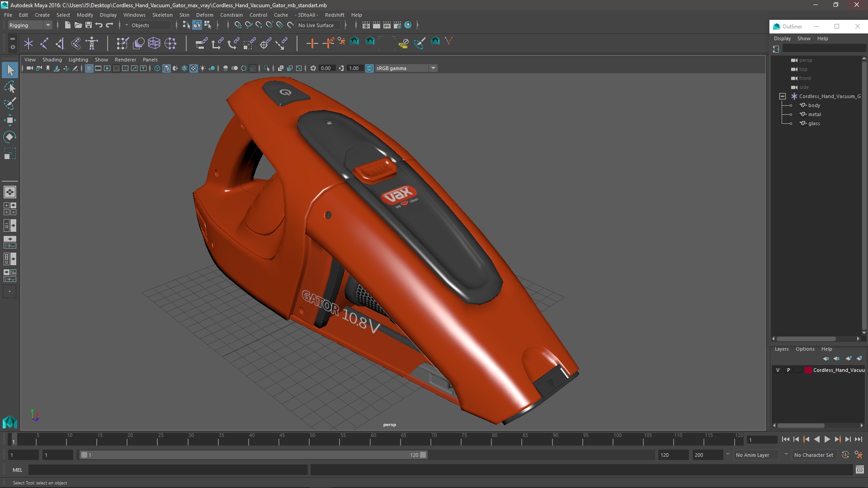Click the Maya logo icon at bottom-left
Image resolution: width=868 pixels, height=488 pixels.
[10, 422]
